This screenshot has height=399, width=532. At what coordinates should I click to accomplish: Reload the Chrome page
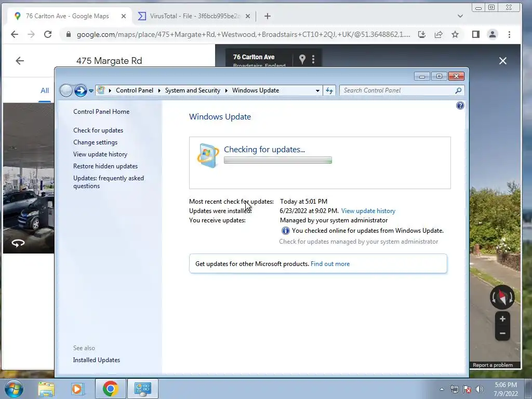click(48, 34)
